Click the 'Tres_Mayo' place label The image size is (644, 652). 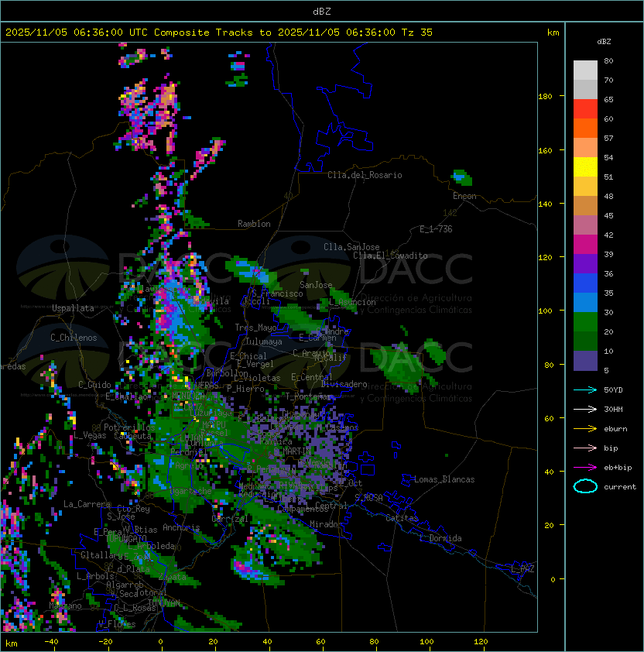pos(255,328)
